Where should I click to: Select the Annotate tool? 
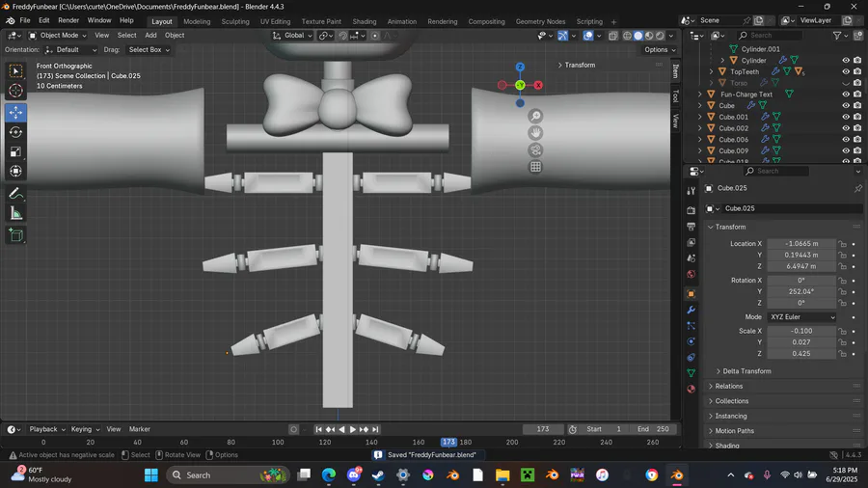15,194
